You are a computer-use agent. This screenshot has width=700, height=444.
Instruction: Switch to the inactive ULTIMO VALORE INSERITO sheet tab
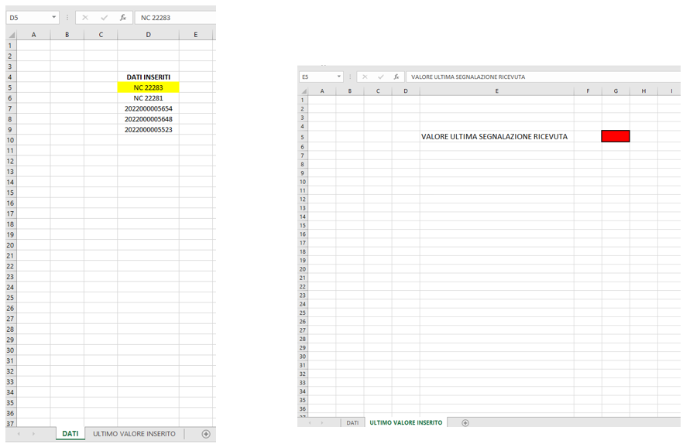(x=134, y=434)
